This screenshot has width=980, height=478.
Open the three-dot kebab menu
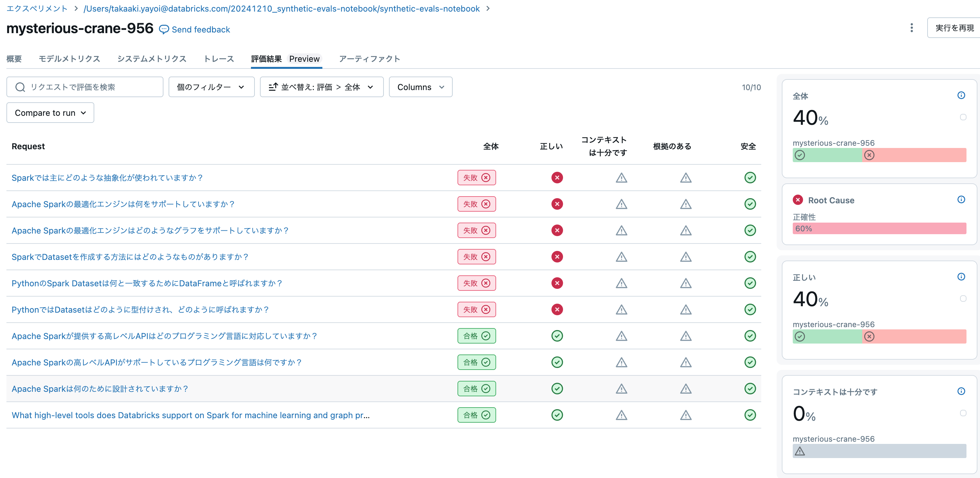[911, 28]
